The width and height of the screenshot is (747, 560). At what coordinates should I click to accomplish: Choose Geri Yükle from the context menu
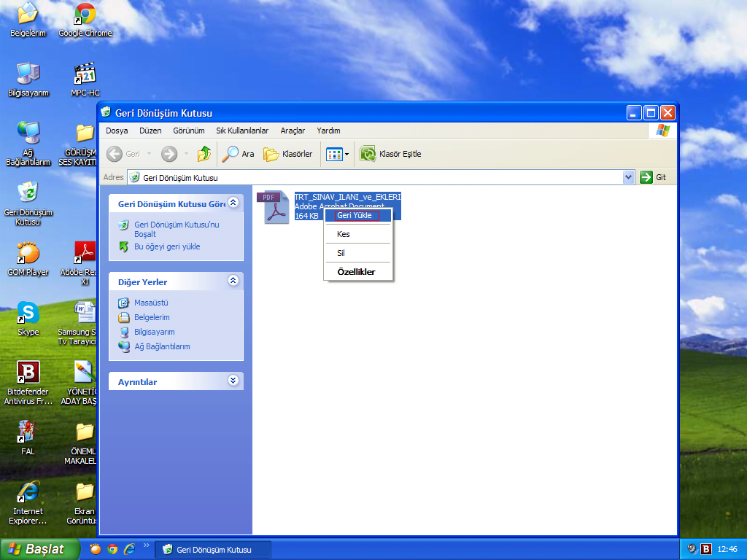pos(355,216)
